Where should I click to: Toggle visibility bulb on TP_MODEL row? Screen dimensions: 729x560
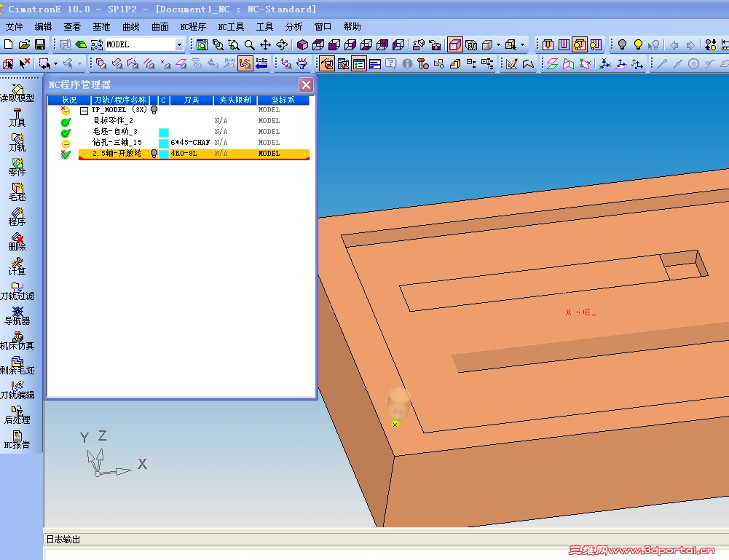[x=154, y=110]
